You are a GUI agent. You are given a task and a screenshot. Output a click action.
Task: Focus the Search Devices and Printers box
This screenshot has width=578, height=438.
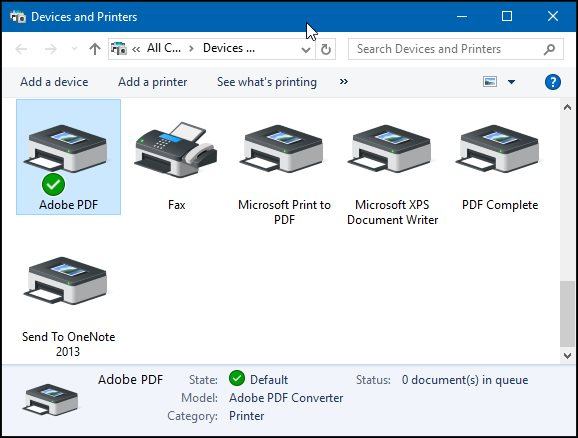456,49
